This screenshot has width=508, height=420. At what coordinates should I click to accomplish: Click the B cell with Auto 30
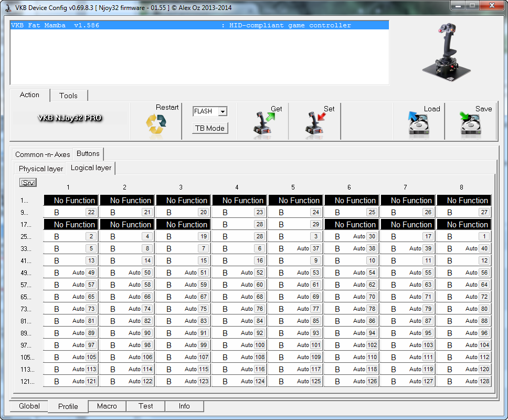pyautogui.click(x=352, y=237)
